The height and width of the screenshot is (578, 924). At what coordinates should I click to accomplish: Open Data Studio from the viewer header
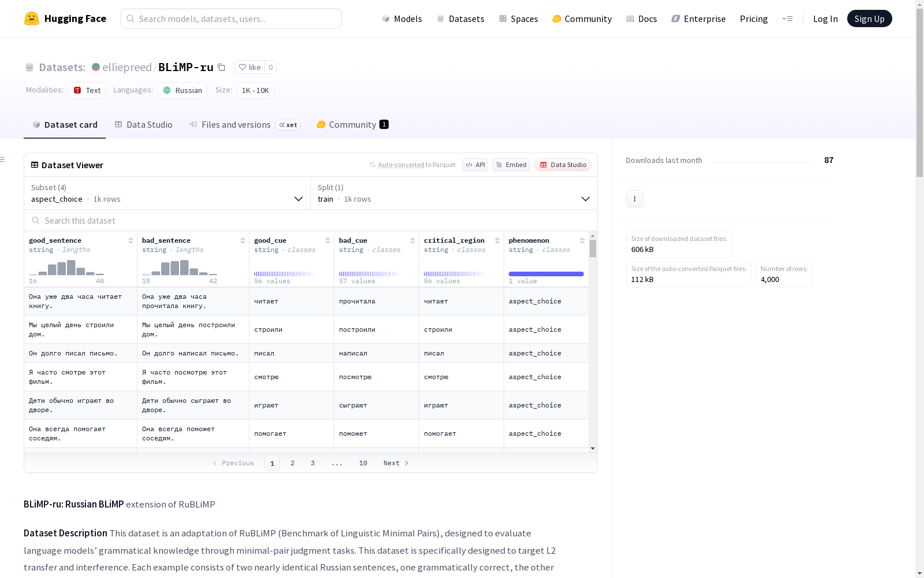(563, 165)
